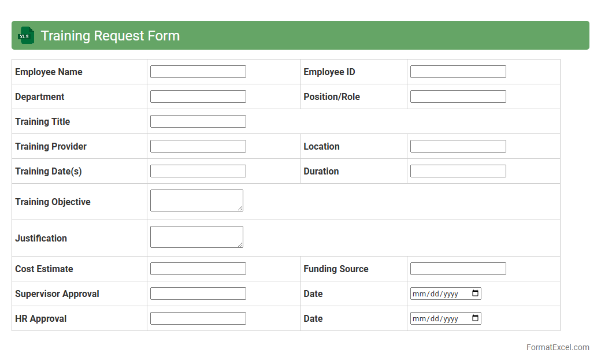Select the Department input field
Image resolution: width=601 pixels, height=364 pixels.
[198, 96]
